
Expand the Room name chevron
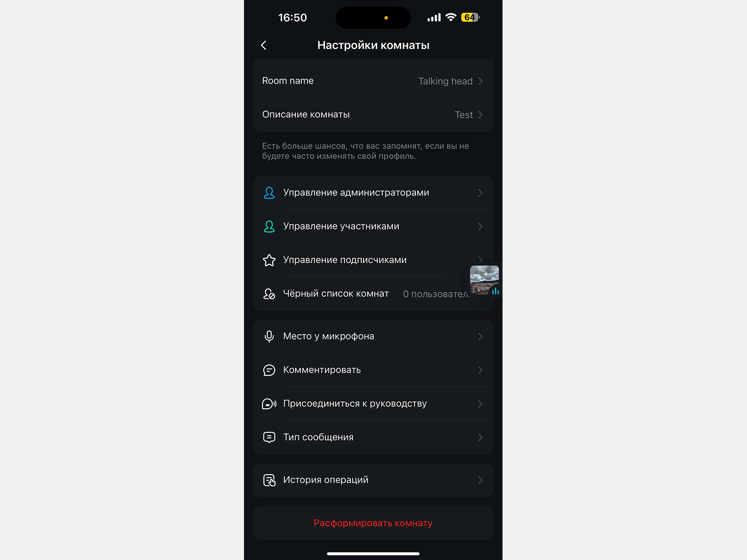[x=480, y=81]
